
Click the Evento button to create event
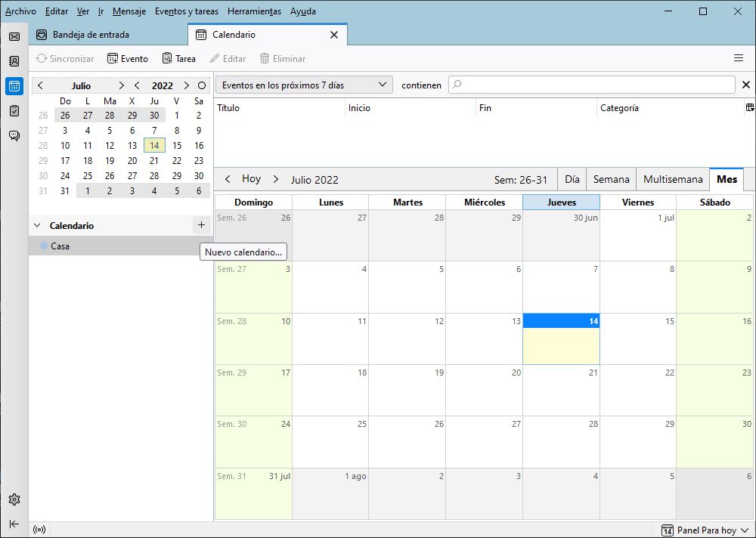pos(128,58)
